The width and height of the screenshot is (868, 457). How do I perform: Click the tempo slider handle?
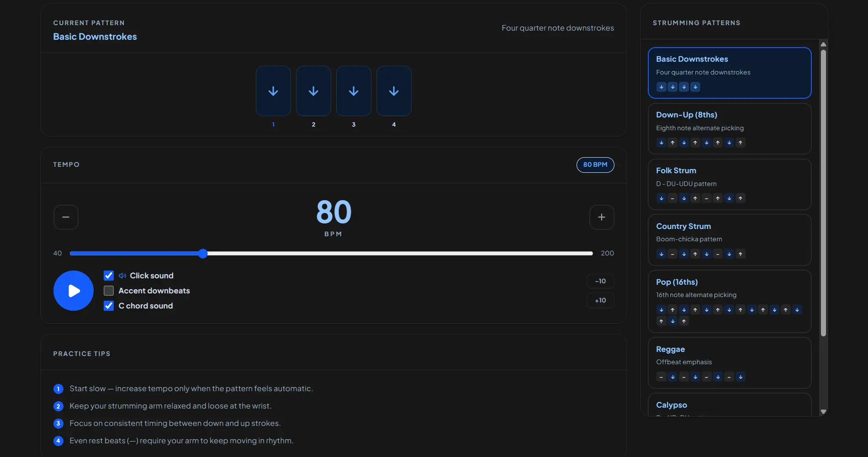tap(203, 254)
